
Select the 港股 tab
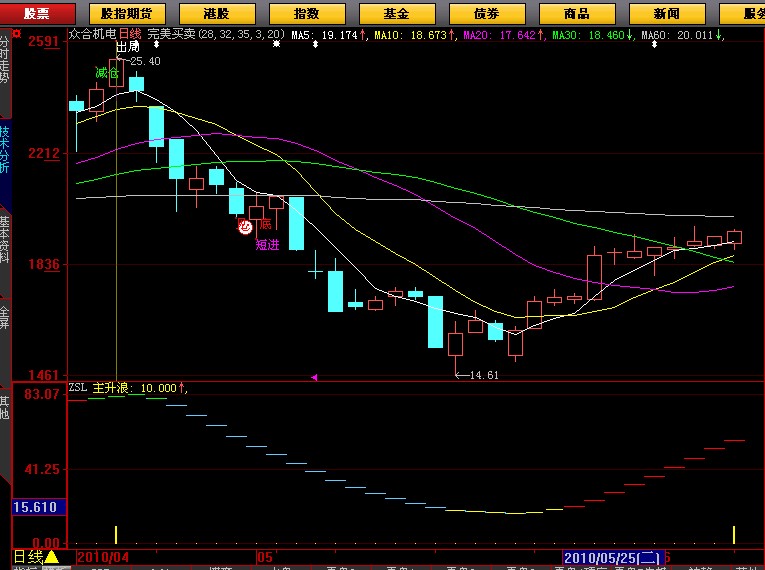click(217, 13)
